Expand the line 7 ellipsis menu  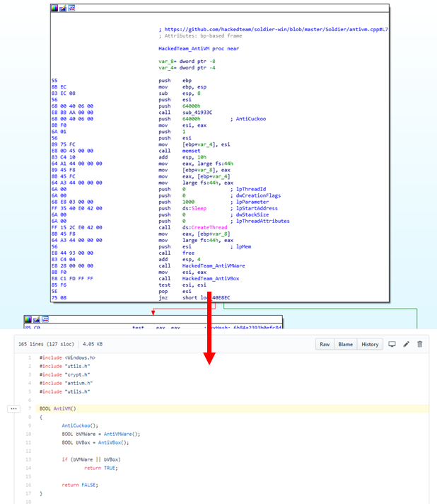pyautogui.click(x=13, y=408)
